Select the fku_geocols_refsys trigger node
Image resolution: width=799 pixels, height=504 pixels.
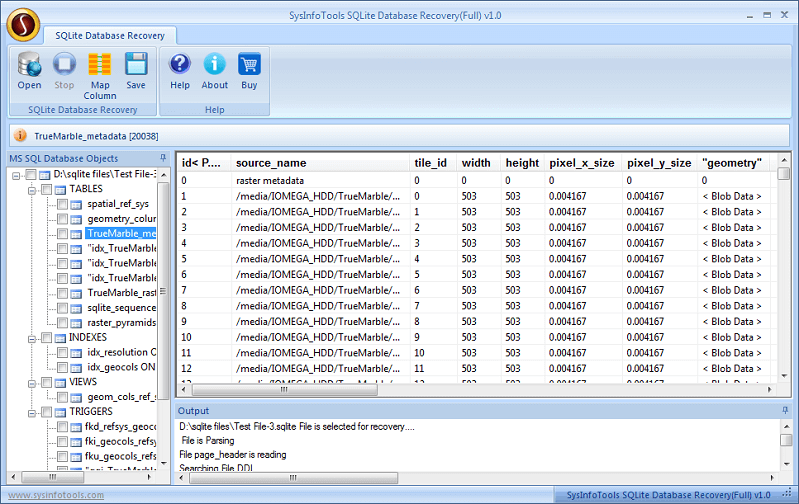120,456
